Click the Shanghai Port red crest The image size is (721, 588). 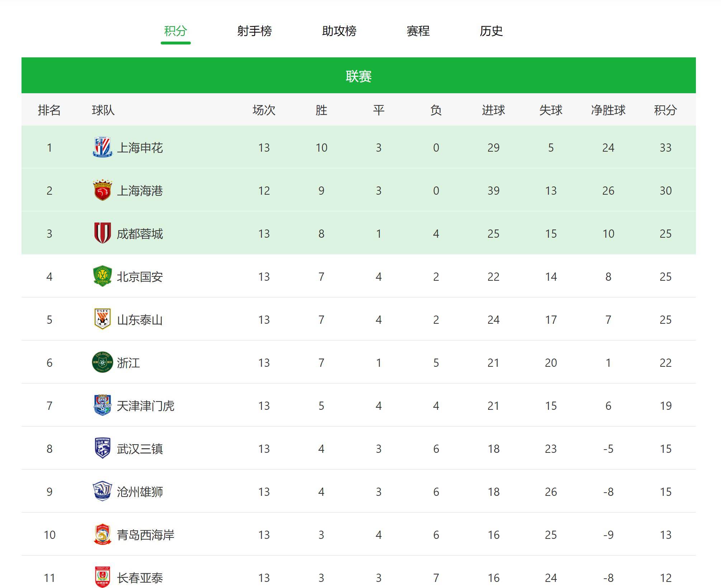pyautogui.click(x=103, y=190)
